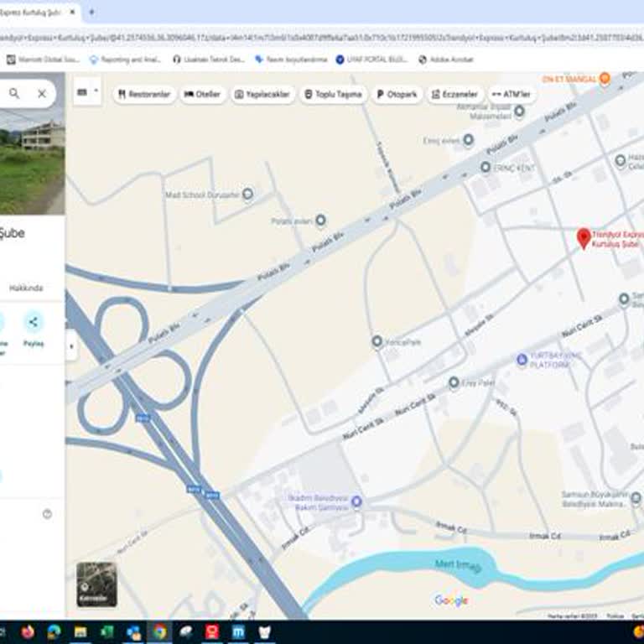
Task: Select the Mad School map marker
Action: click(247, 194)
